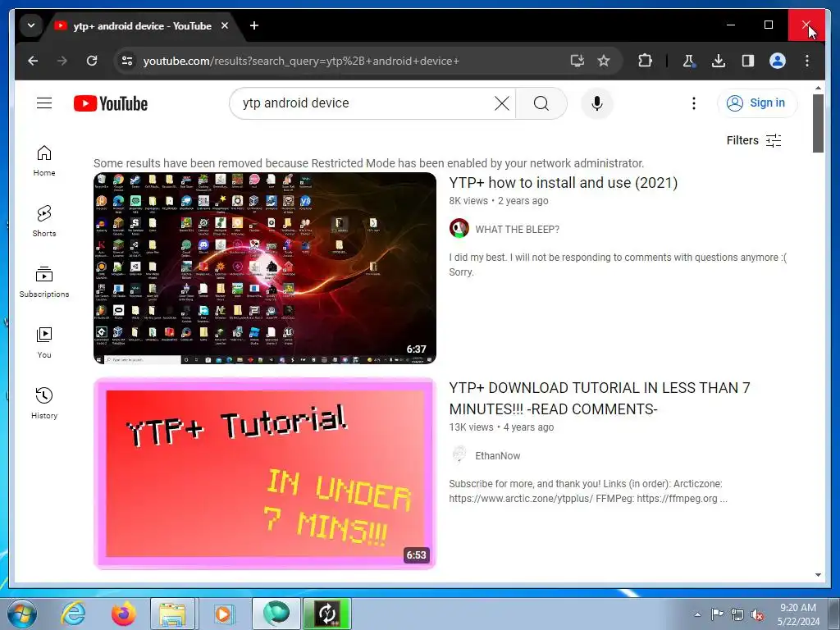Open the search Filters
Screen dimensions: 840x630
[x=753, y=140]
